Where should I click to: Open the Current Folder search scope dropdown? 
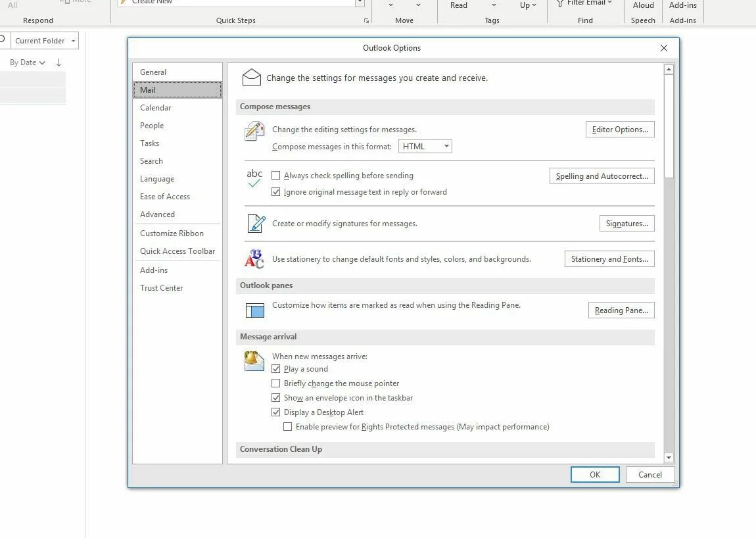click(44, 41)
